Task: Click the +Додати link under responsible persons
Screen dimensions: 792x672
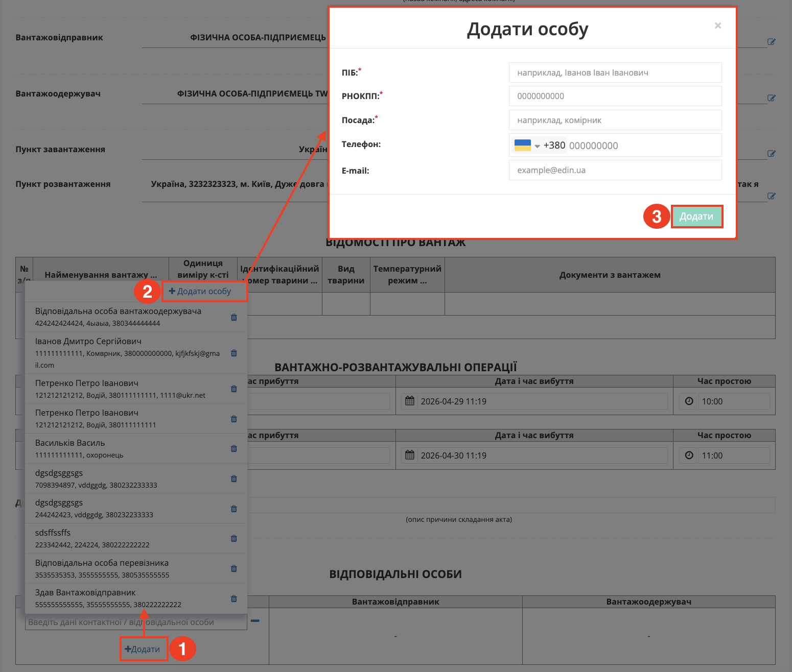Action: click(x=143, y=649)
